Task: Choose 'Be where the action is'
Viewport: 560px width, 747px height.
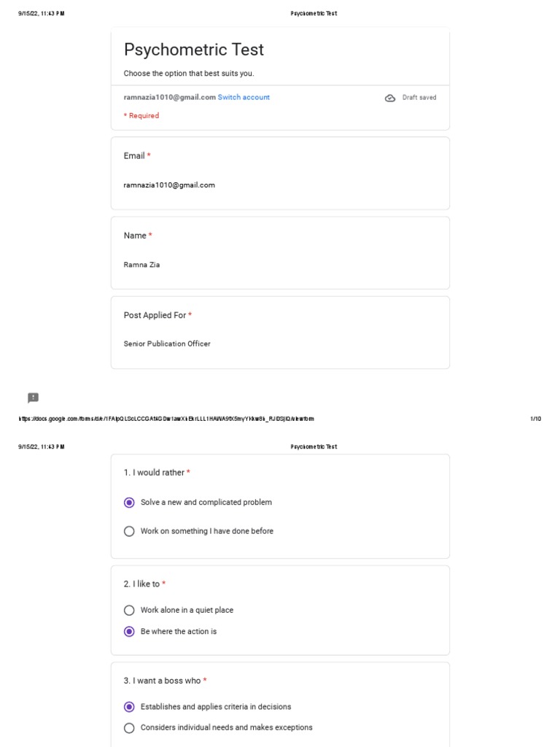Action: (x=129, y=632)
